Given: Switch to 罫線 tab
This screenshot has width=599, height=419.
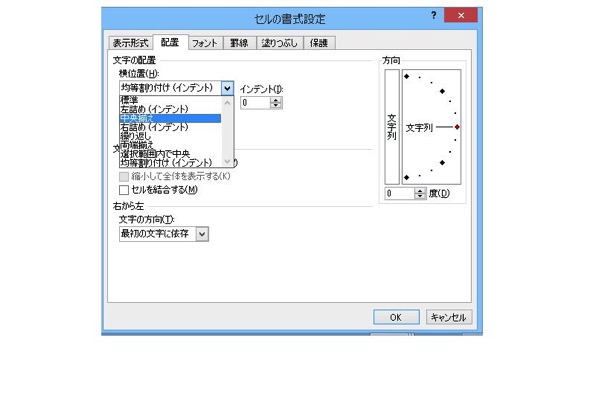Looking at the screenshot, I should coord(239,43).
